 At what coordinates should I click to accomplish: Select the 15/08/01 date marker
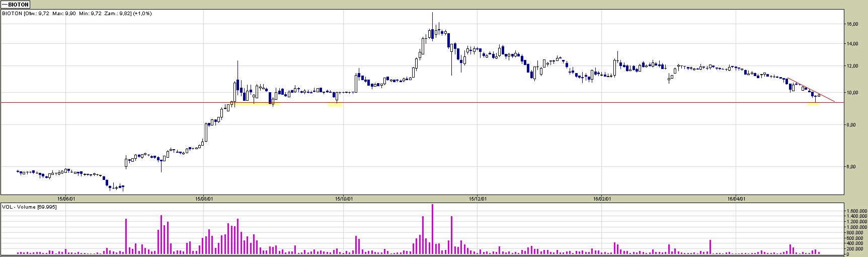click(204, 199)
